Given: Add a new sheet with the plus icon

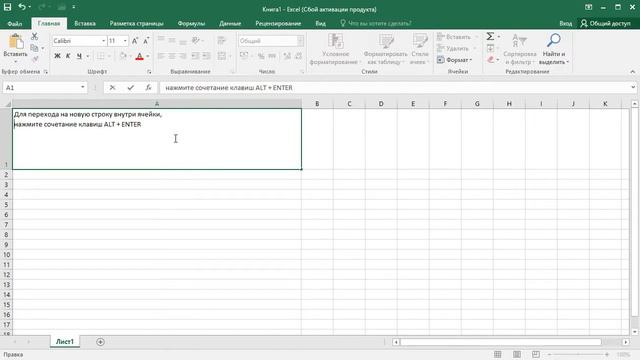Looking at the screenshot, I should point(100,342).
